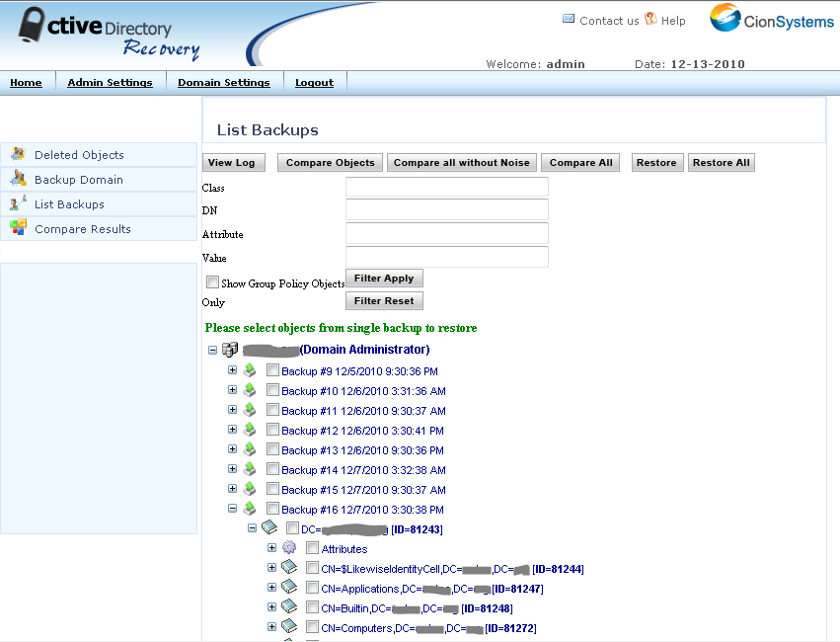Collapse the Backup #16 tree node
The image size is (840, 642).
(x=232, y=509)
